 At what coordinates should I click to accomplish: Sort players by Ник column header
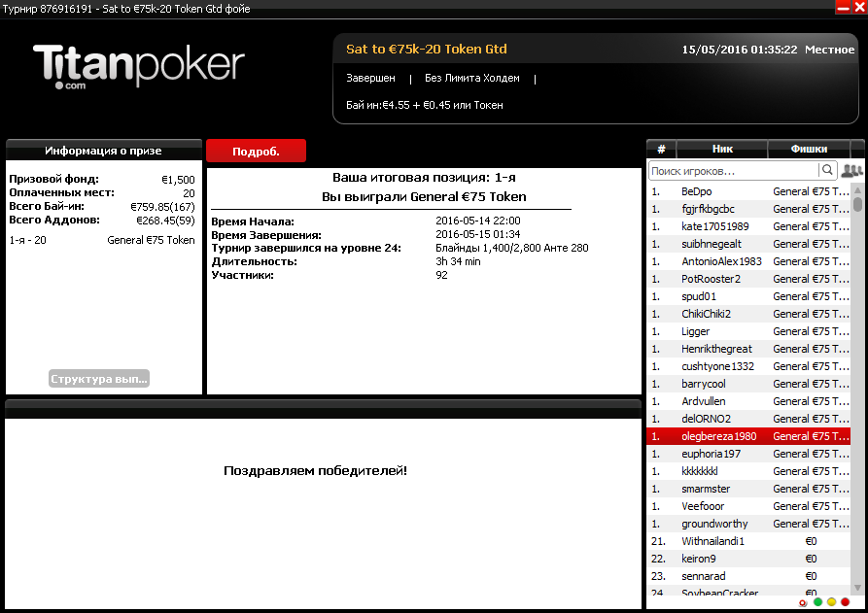[x=722, y=149]
